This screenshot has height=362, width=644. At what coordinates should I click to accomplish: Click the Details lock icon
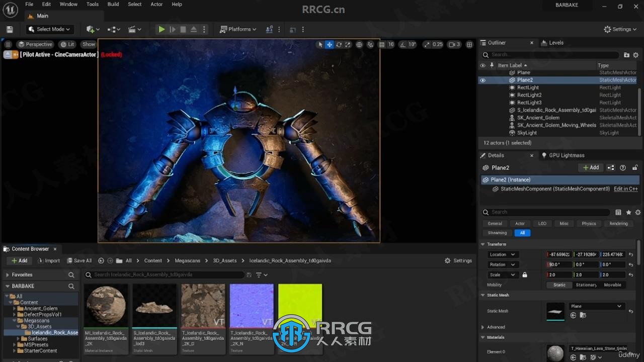tap(635, 167)
